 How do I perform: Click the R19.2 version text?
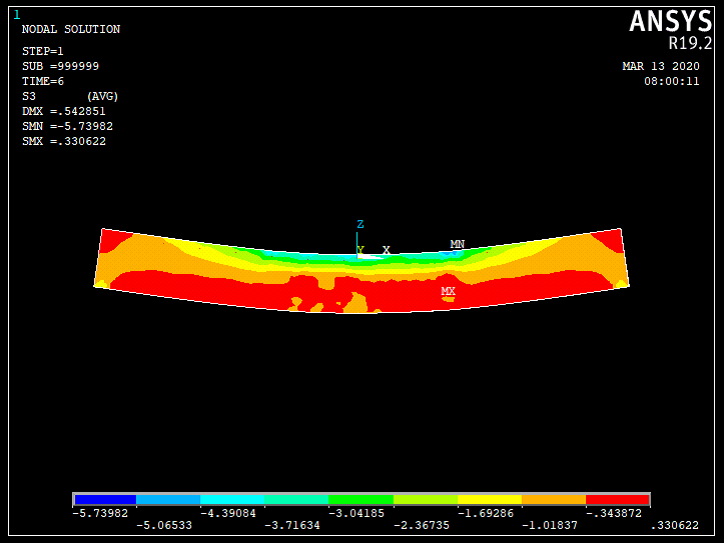coord(690,43)
